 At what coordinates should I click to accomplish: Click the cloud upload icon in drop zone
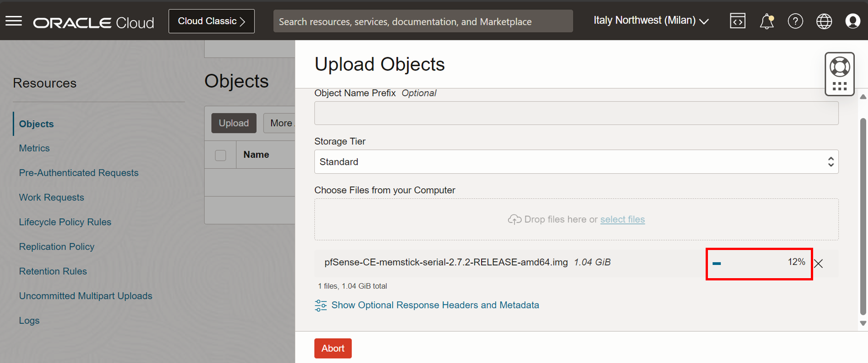coord(514,220)
